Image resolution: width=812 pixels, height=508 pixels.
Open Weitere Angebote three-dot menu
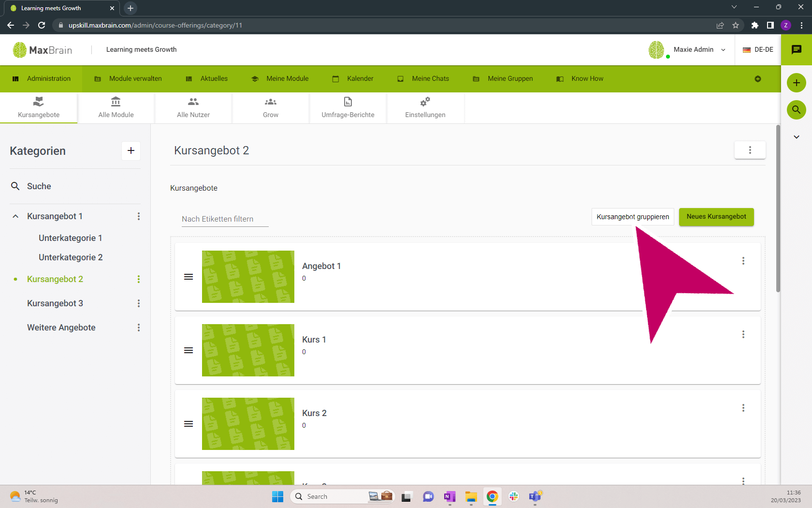pos(139,328)
